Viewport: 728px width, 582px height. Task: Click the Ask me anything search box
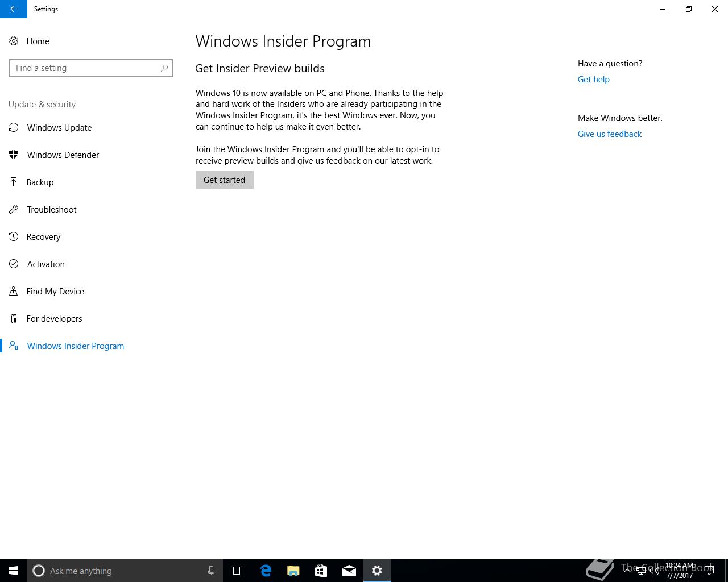coord(125,571)
